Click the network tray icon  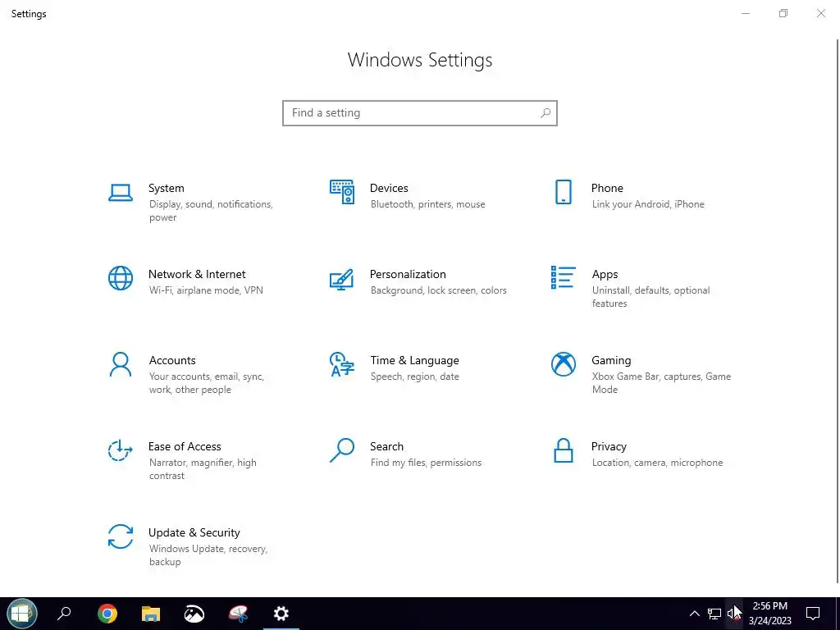(x=714, y=614)
